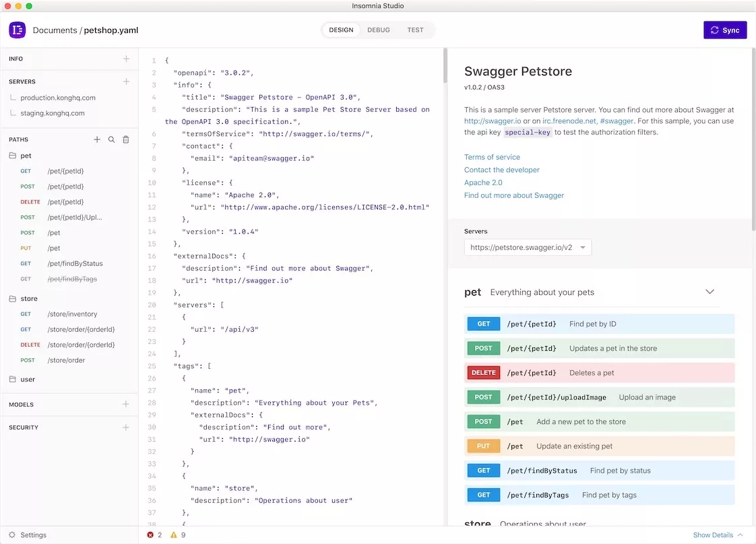Select production.konghq.com server
Screen dimensions: 756x544
point(58,98)
